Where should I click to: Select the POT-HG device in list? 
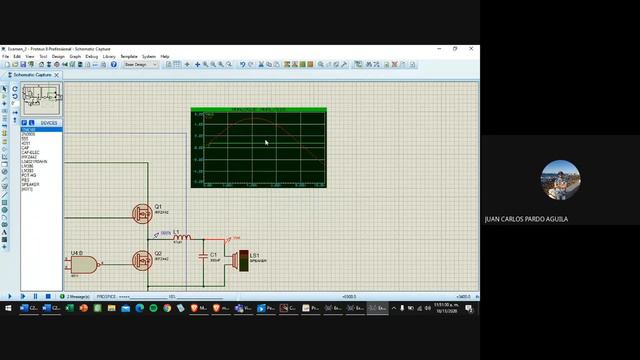tap(29, 175)
